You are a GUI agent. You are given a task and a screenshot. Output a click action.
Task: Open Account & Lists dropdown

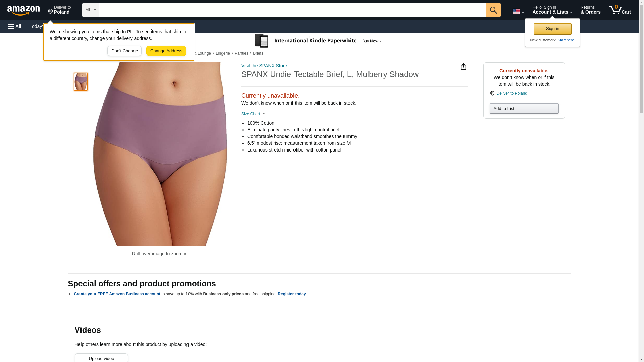552,10
